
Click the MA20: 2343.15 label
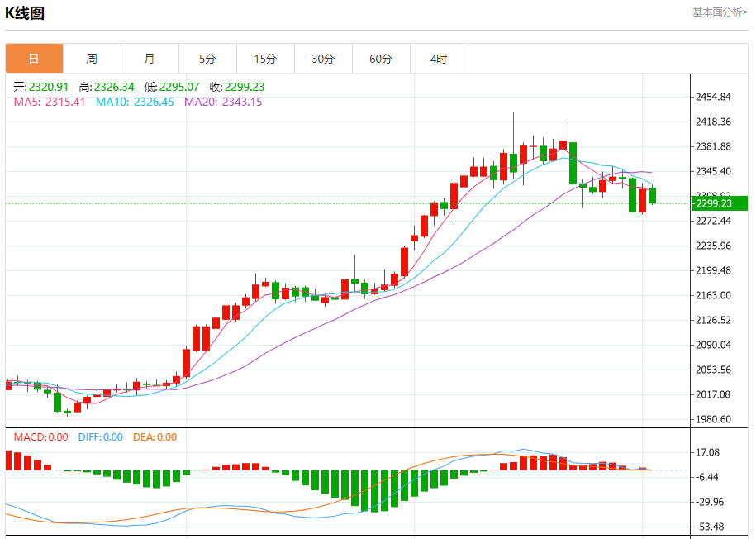(x=223, y=102)
